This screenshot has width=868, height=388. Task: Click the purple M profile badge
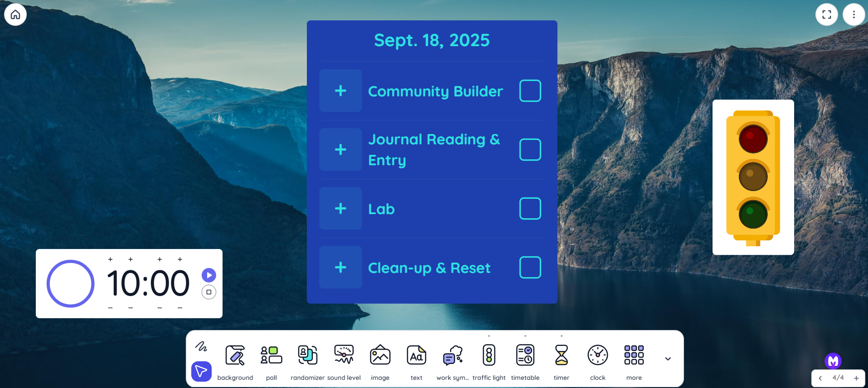click(833, 361)
